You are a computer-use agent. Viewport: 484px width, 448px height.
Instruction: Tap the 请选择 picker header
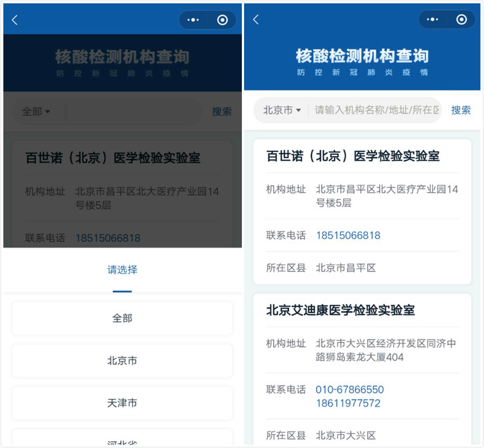122,270
